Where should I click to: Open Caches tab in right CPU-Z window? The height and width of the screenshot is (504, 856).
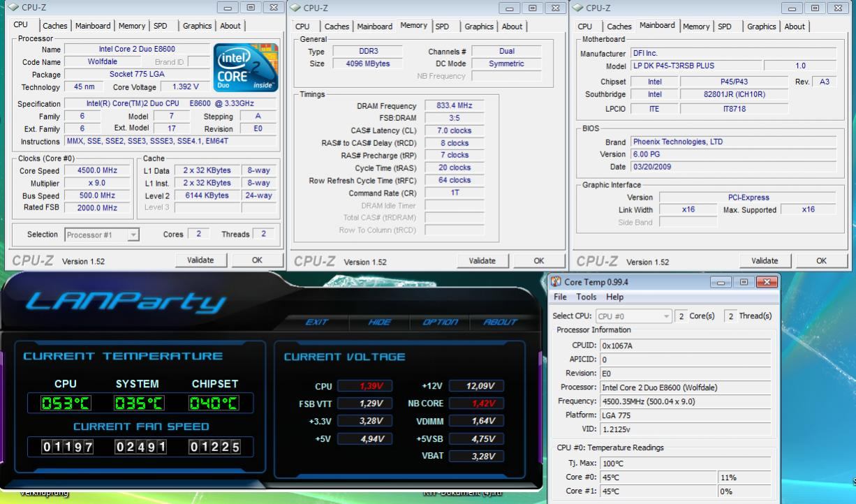click(x=619, y=27)
